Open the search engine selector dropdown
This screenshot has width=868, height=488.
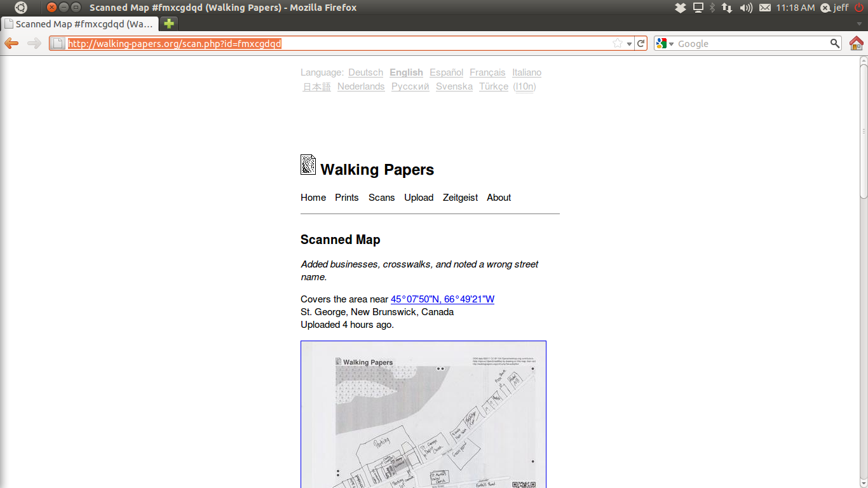pos(665,43)
